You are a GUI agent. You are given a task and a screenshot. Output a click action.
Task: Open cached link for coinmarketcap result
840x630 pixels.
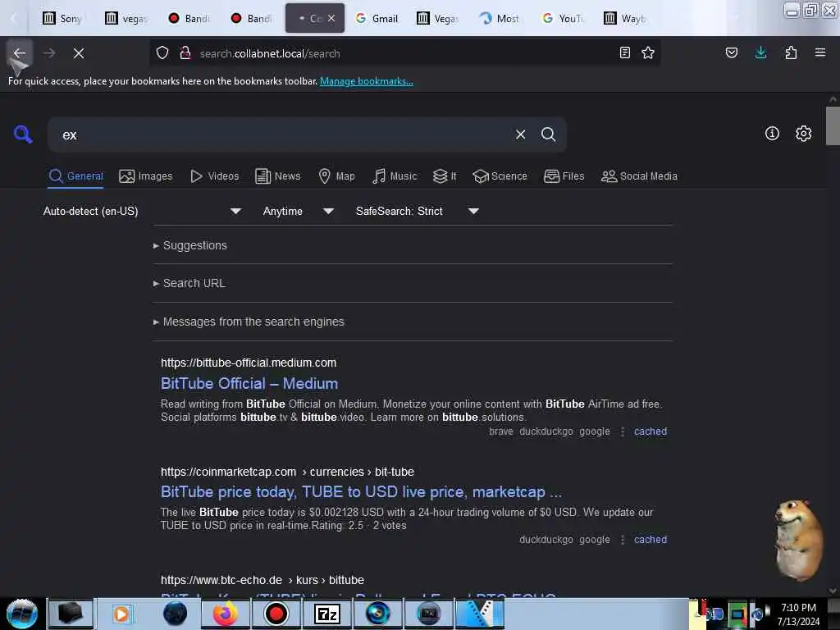pos(651,540)
